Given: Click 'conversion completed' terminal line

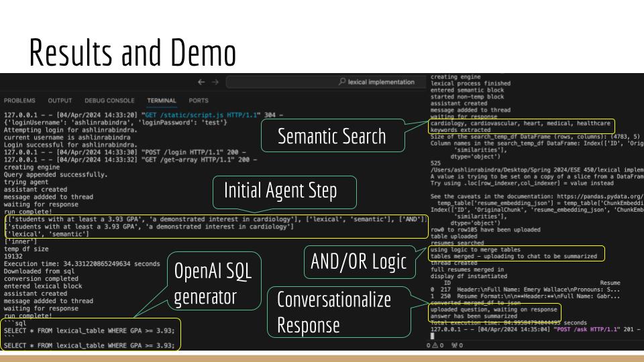Looking at the screenshot, I should 41,279.
